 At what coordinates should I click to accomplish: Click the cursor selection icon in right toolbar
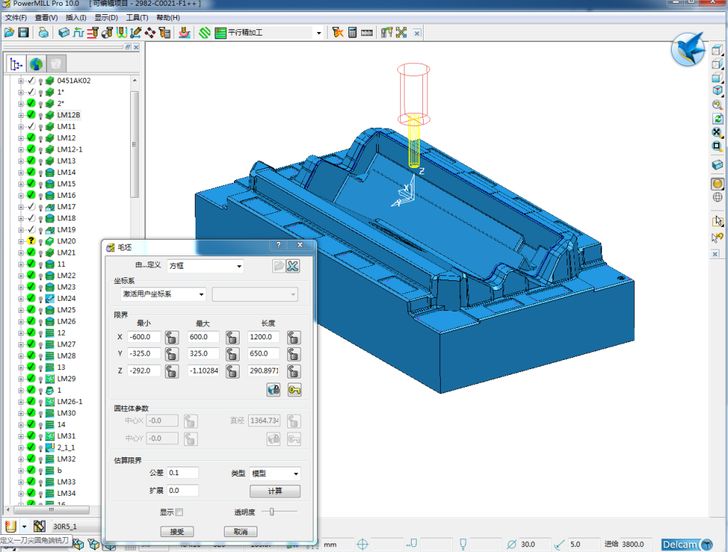(717, 221)
